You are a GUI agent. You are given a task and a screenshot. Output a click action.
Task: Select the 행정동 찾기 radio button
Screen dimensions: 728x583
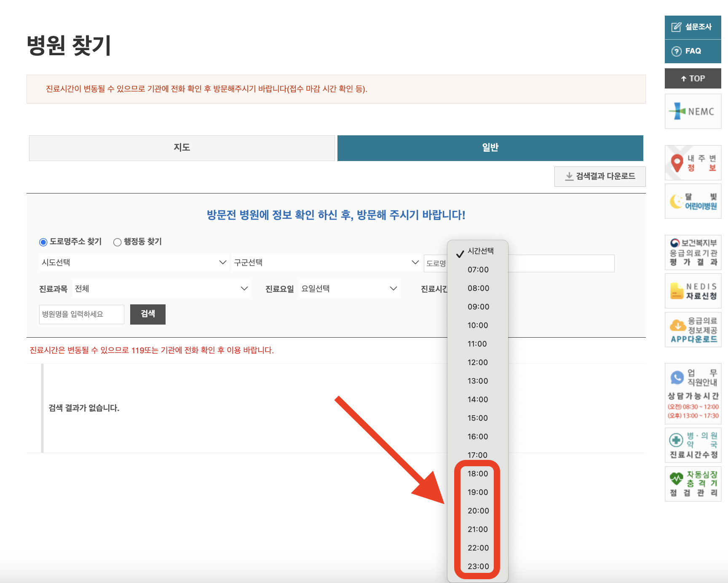point(118,242)
